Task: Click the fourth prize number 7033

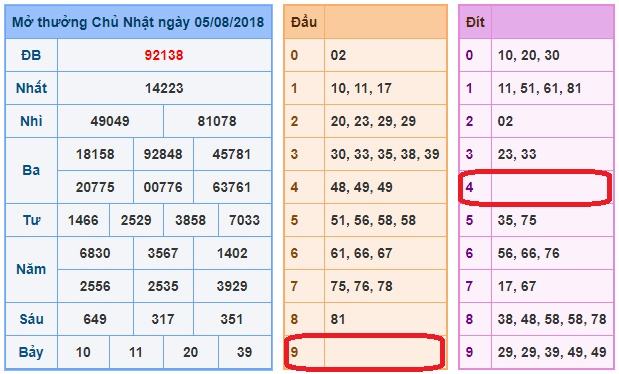Action: coord(244,220)
